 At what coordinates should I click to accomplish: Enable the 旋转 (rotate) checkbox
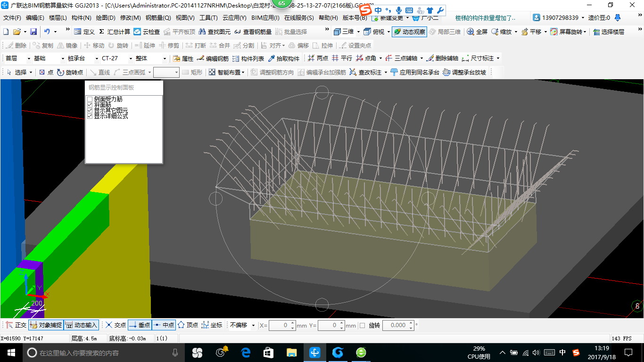point(362,325)
